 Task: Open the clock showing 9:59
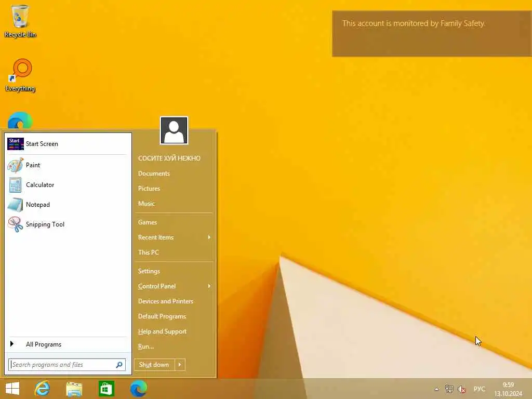pyautogui.click(x=508, y=389)
